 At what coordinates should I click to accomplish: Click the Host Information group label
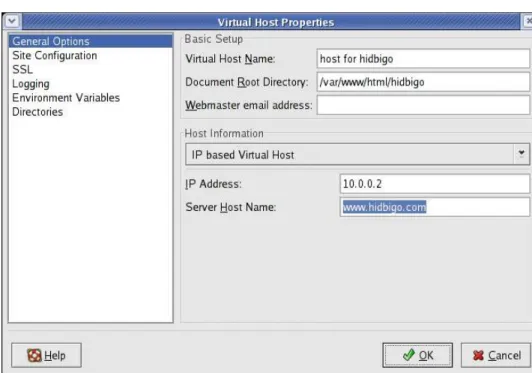point(224,133)
